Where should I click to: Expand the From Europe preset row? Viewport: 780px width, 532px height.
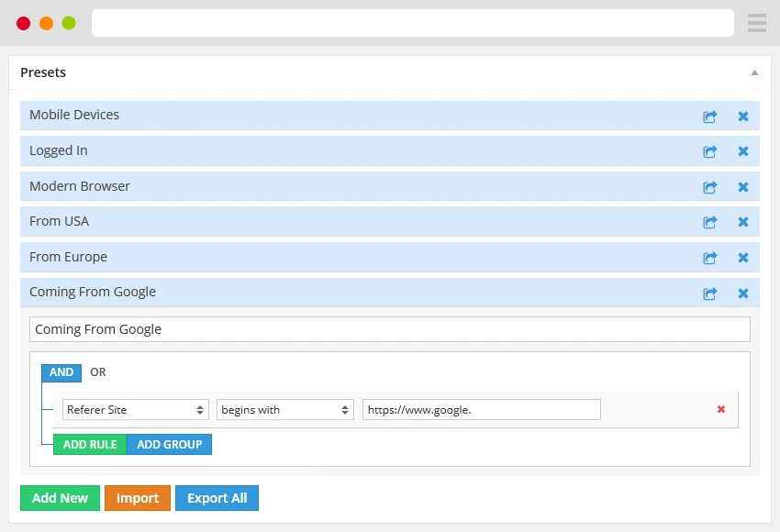tap(389, 257)
